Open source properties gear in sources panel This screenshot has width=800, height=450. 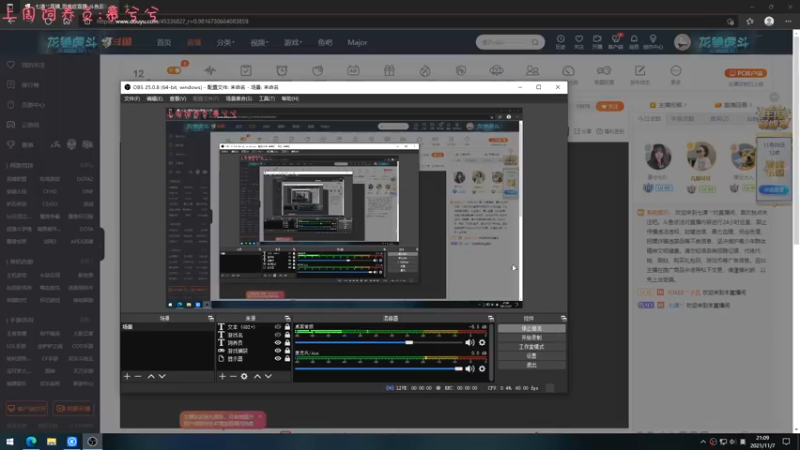point(244,377)
